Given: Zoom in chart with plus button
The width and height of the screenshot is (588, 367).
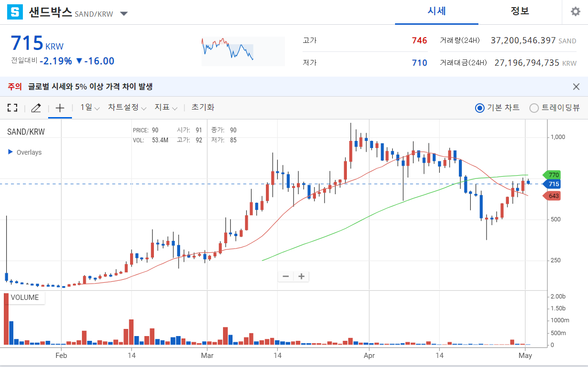Looking at the screenshot, I should click(x=301, y=276).
